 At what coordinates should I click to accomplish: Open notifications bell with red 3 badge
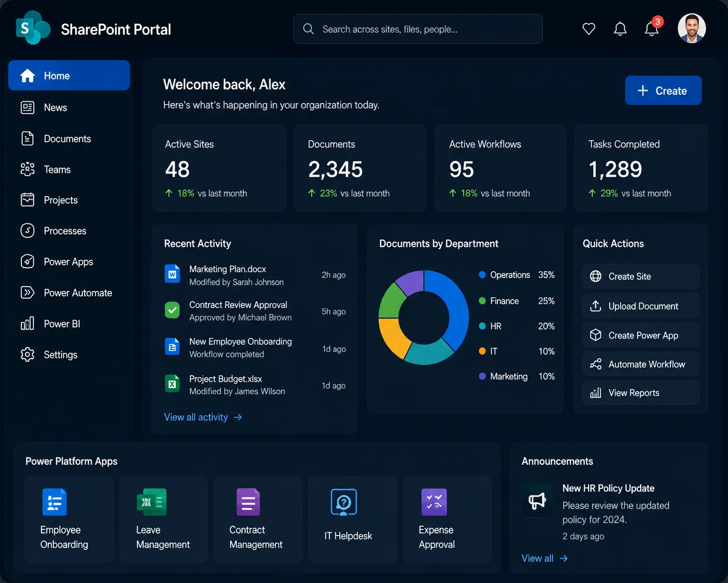coord(653,28)
